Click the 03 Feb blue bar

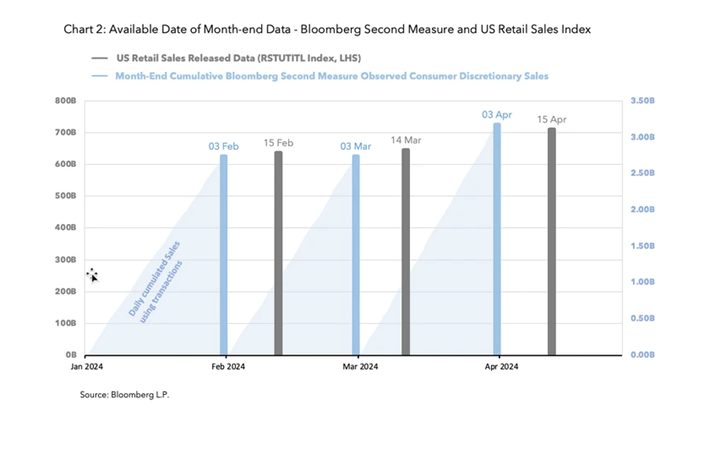(223, 254)
